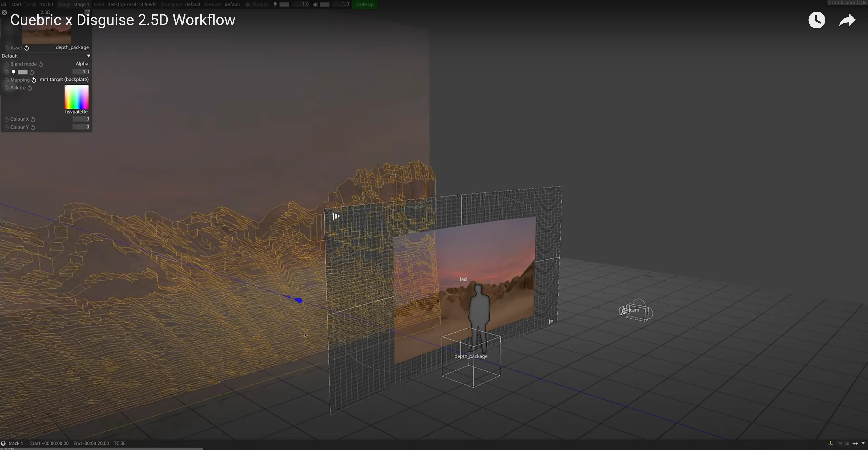Click the horizontal double-arrow icon
The height and width of the screenshot is (450, 868).
[x=855, y=443]
